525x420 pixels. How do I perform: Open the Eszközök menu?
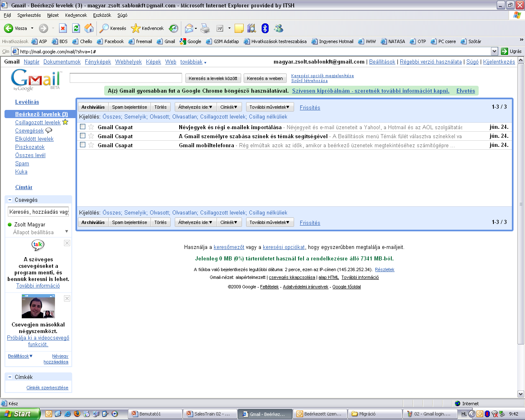[102, 15]
